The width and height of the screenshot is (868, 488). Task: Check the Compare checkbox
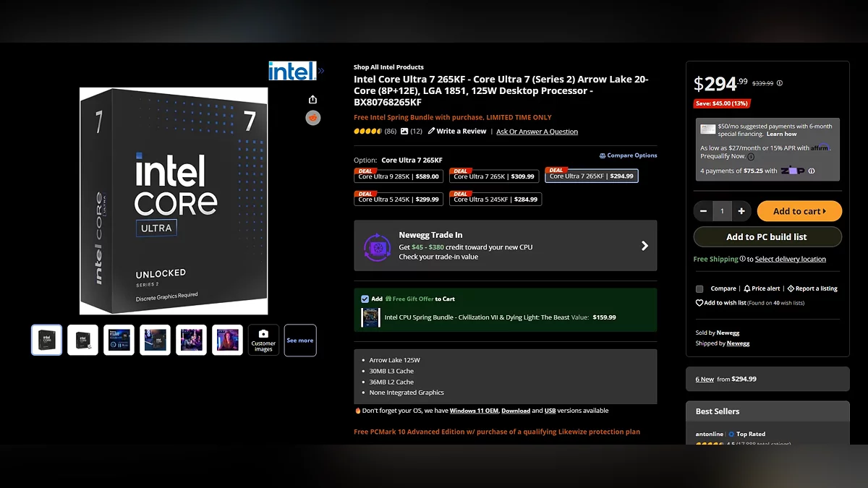pyautogui.click(x=699, y=288)
